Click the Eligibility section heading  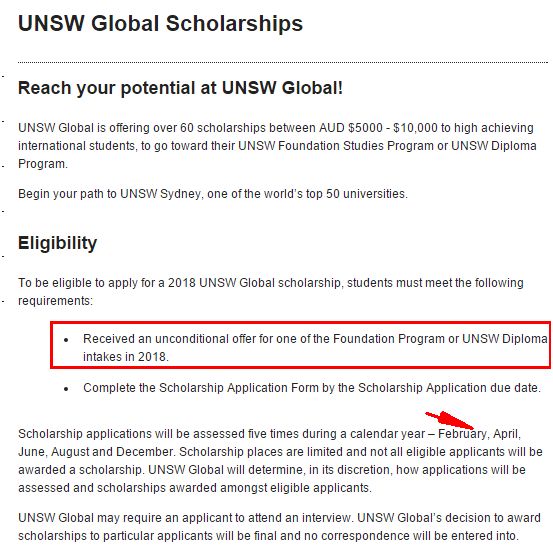point(57,244)
